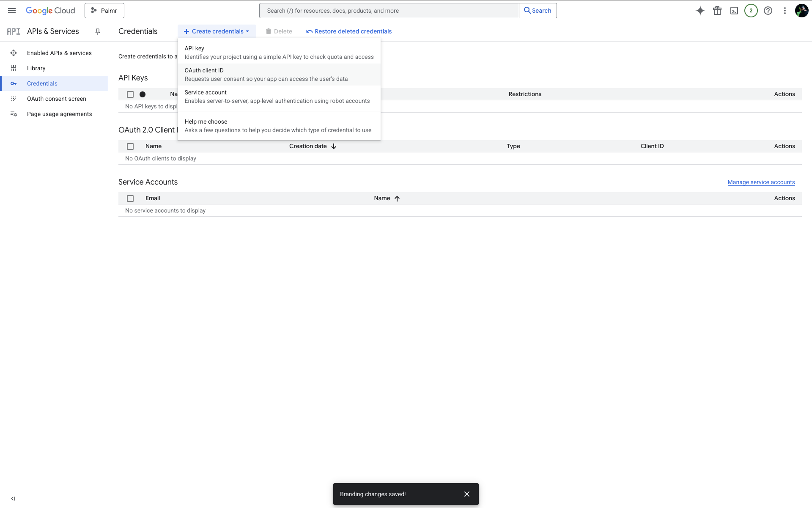Pin the APIs & Services menu

click(98, 31)
